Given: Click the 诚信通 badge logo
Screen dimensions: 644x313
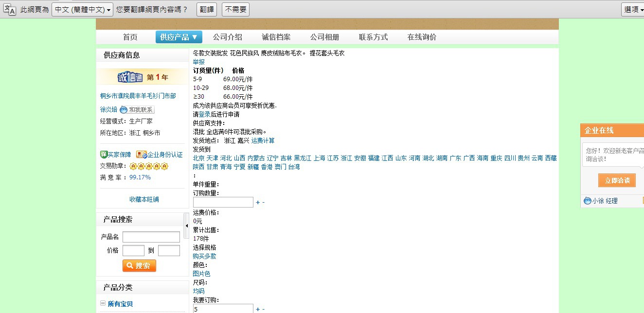Looking at the screenshot, I should (x=130, y=77).
